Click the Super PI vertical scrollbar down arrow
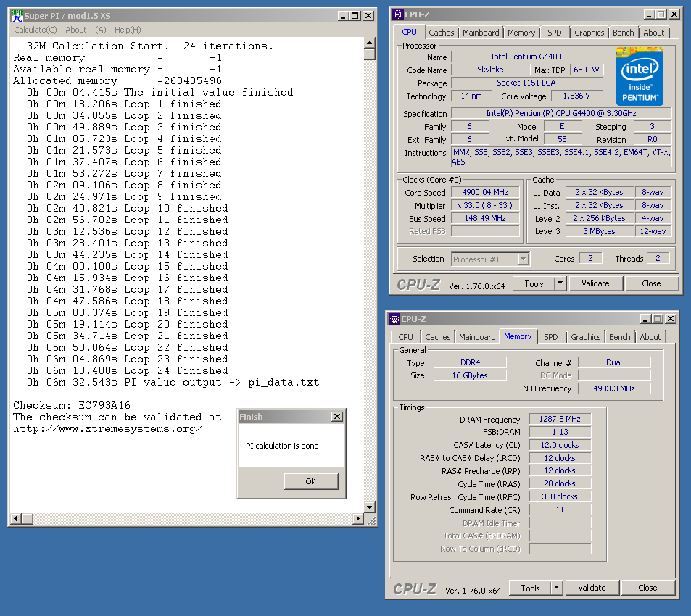This screenshot has width=691, height=616. click(370, 507)
